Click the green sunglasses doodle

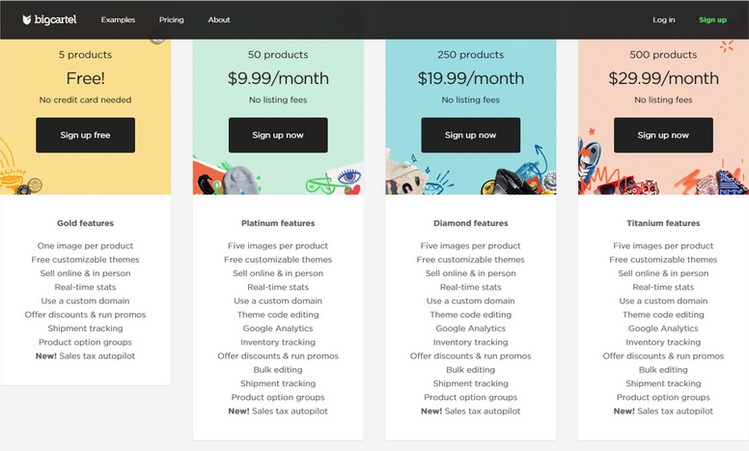click(x=321, y=185)
